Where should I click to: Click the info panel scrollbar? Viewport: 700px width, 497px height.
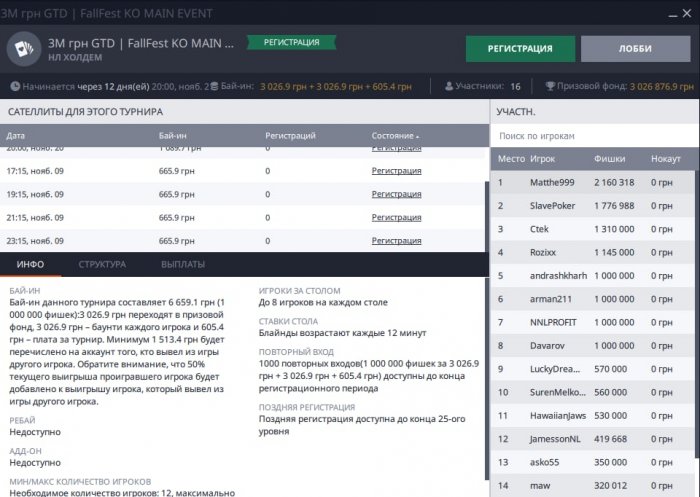point(487,379)
